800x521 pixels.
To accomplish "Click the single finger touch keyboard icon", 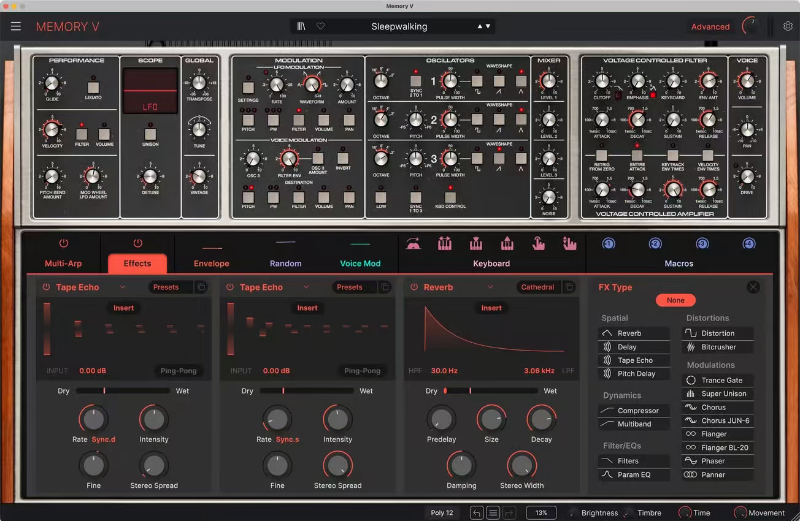I will click(538, 244).
